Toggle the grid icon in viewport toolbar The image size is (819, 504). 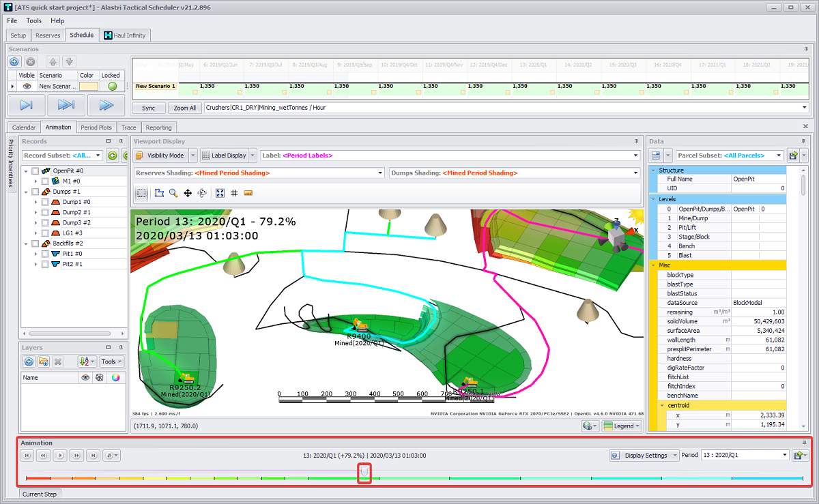[x=234, y=193]
